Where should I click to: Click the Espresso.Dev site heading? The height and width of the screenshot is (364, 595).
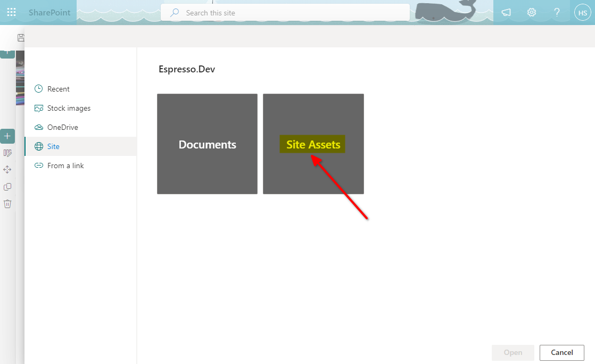[x=187, y=69]
